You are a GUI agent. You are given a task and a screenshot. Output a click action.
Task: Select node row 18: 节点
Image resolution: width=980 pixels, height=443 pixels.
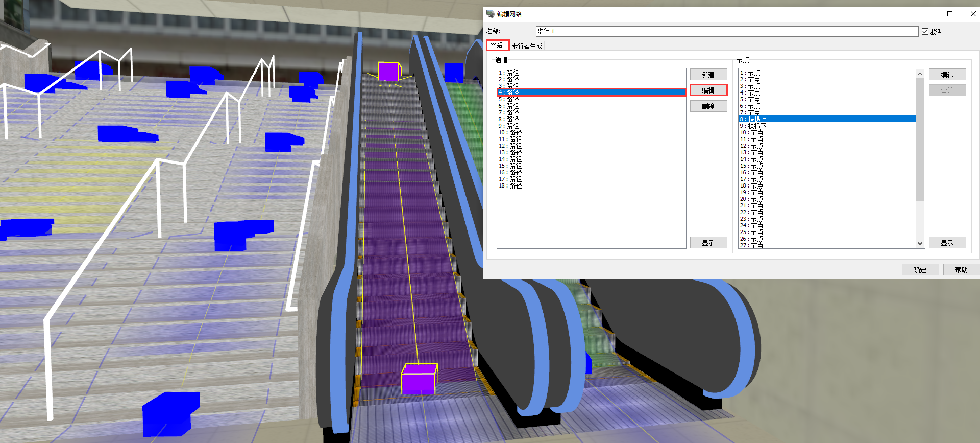pos(827,185)
